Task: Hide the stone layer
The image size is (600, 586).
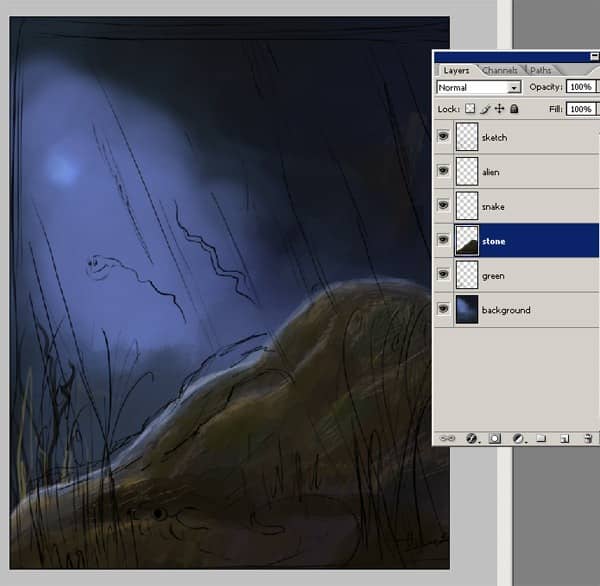Action: pyautogui.click(x=443, y=240)
